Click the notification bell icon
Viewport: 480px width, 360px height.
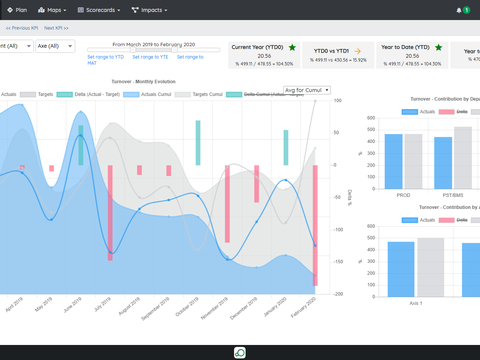pyautogui.click(x=459, y=10)
